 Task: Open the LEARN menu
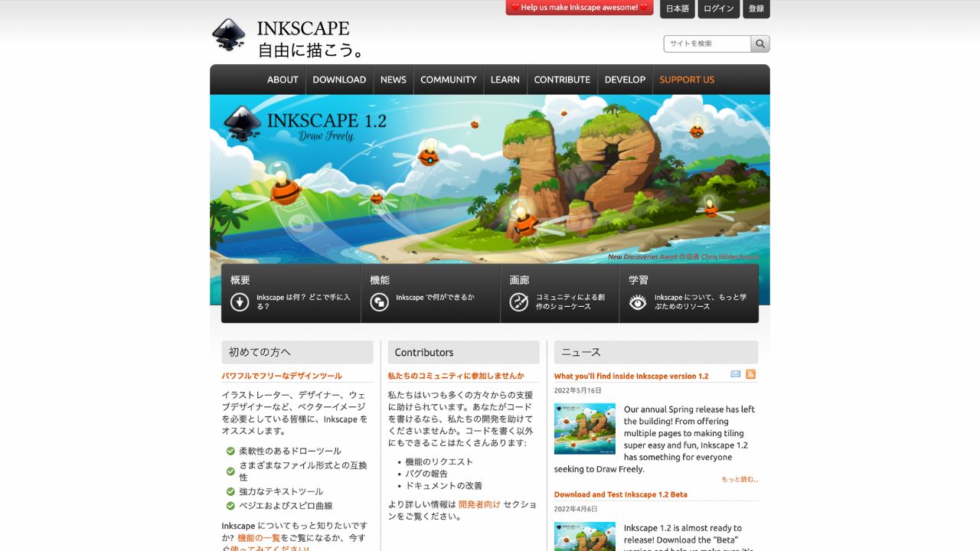[505, 80]
